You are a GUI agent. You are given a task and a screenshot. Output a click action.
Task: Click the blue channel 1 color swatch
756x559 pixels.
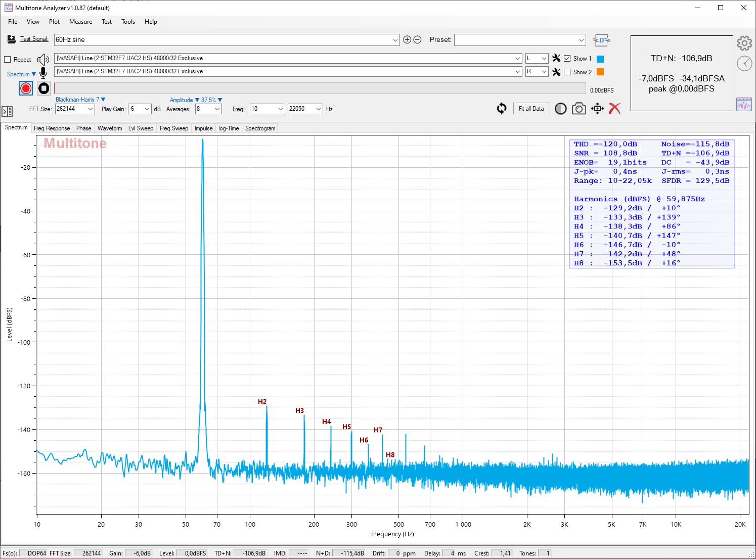[x=600, y=59]
